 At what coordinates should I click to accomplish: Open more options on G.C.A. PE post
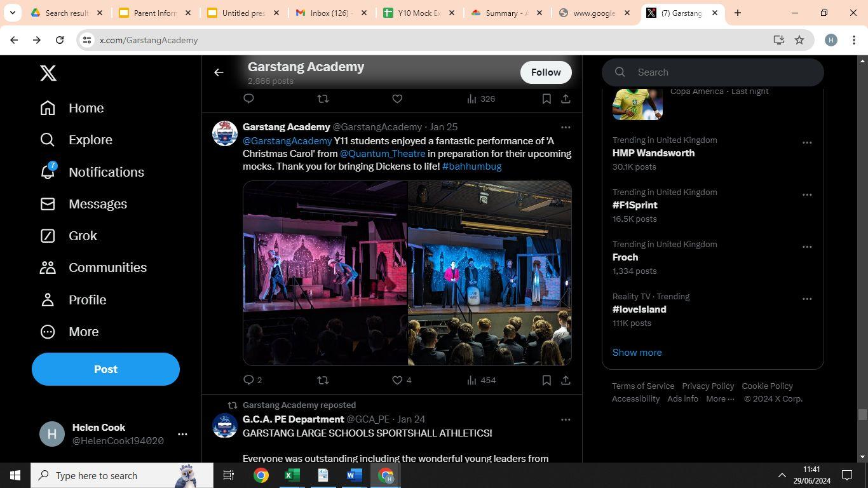566,419
